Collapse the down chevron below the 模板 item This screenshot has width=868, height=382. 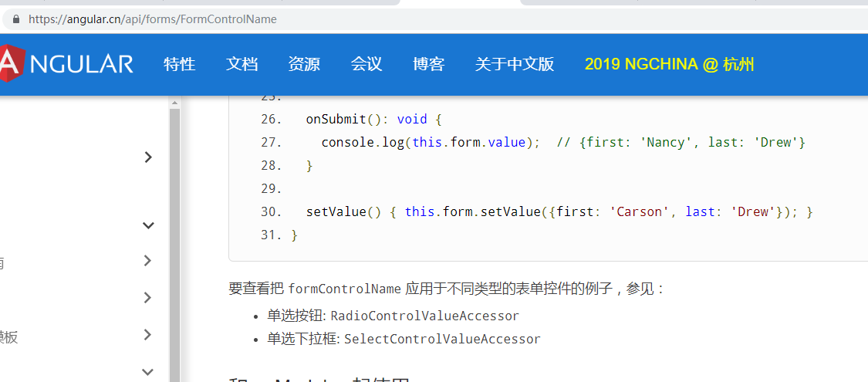(x=148, y=371)
